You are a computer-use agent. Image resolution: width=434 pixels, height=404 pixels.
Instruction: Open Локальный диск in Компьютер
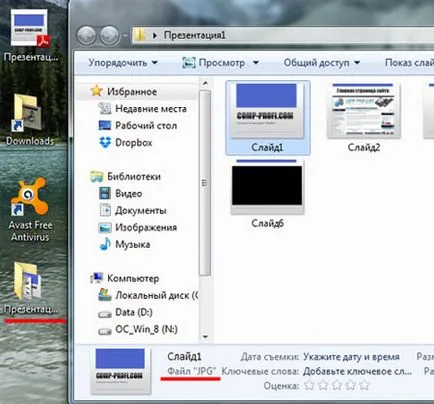click(148, 295)
